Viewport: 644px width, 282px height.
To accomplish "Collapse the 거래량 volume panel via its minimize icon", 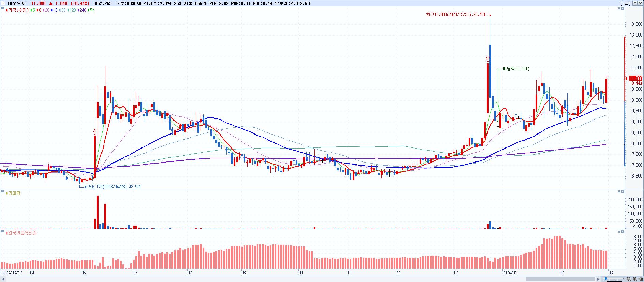I will coord(619,192).
